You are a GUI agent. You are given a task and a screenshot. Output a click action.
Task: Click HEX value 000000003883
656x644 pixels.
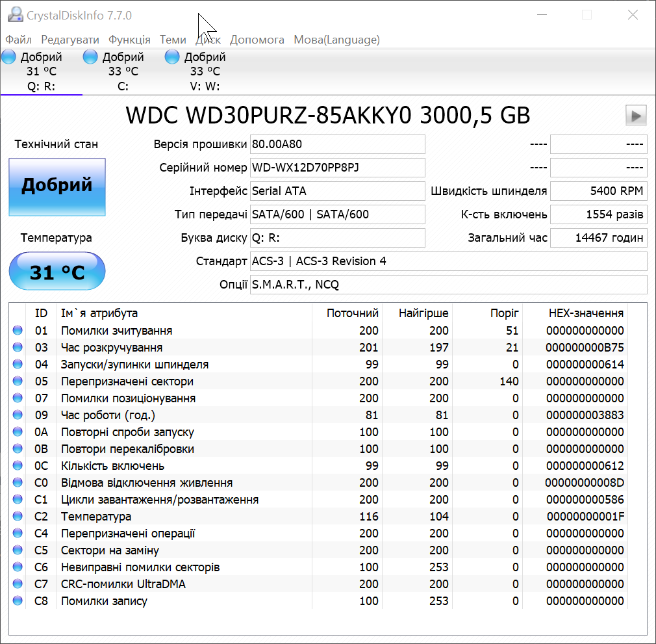[585, 415]
